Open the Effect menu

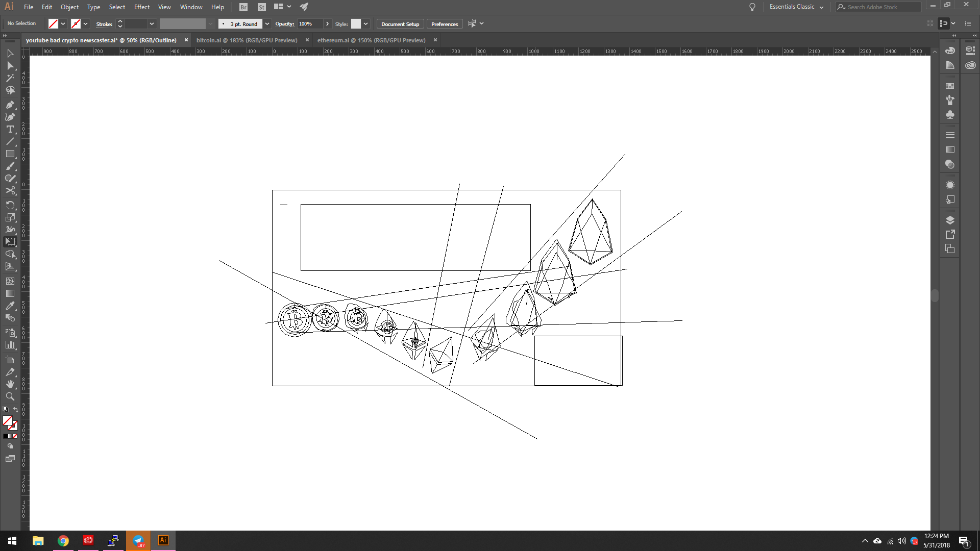141,7
